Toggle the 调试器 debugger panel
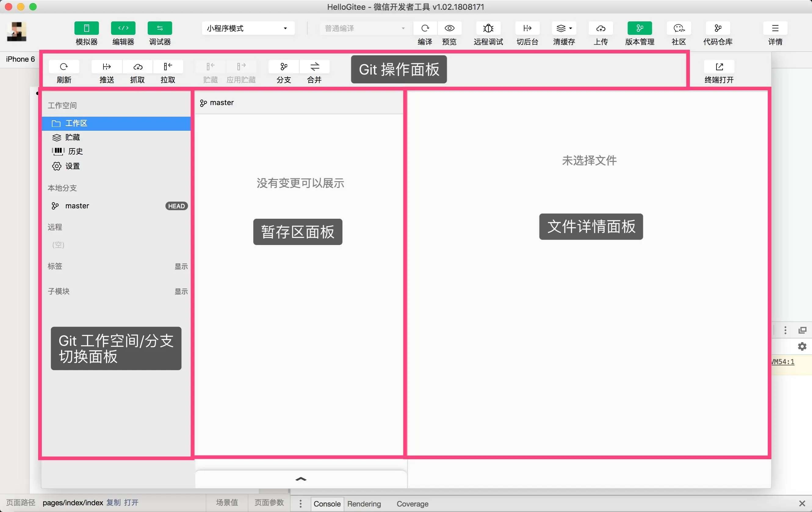Image resolution: width=812 pixels, height=512 pixels. (160, 28)
